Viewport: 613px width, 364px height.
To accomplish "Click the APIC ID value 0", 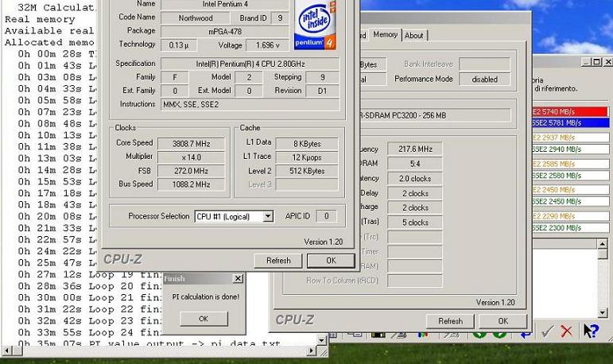I will (x=327, y=216).
